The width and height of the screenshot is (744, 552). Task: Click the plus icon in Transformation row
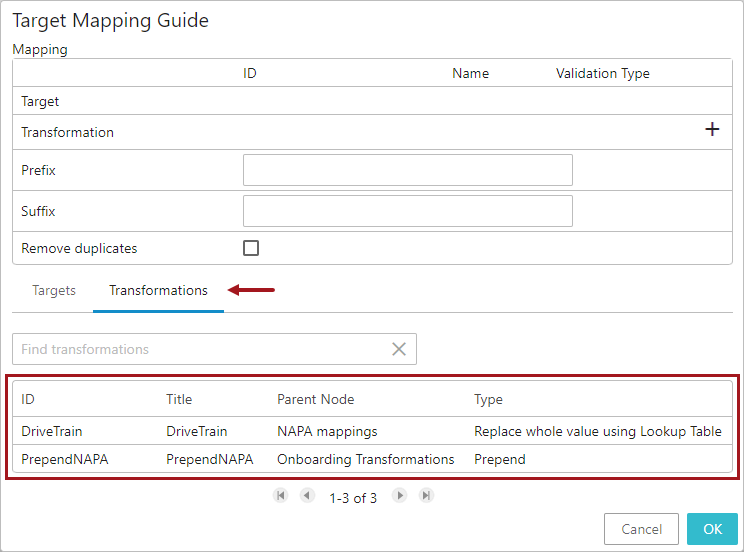point(712,130)
